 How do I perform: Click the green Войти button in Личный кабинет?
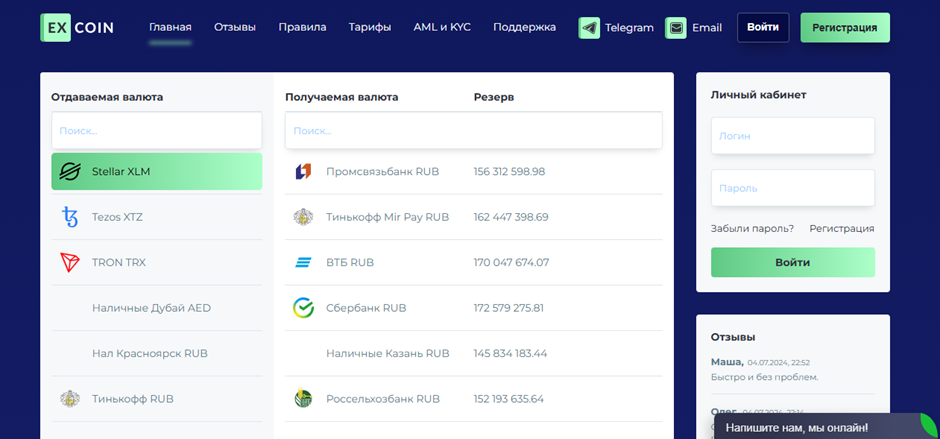793,263
